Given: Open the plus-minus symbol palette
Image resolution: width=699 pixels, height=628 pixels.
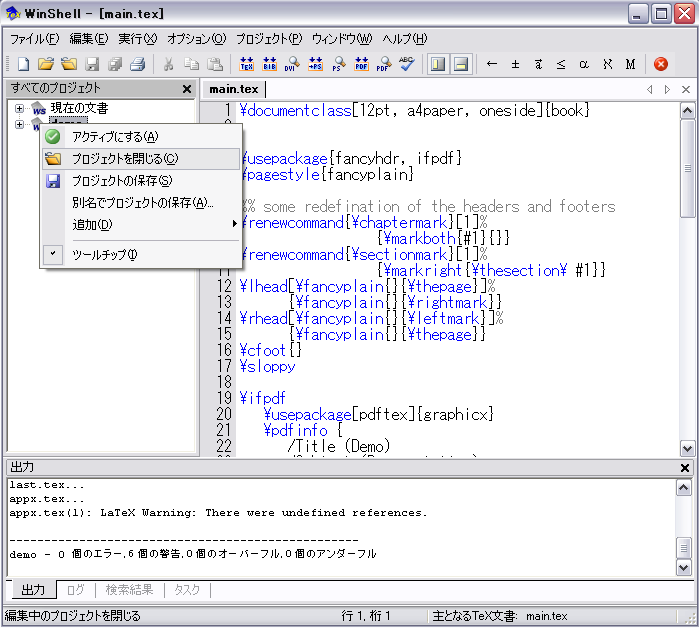Looking at the screenshot, I should point(515,64).
